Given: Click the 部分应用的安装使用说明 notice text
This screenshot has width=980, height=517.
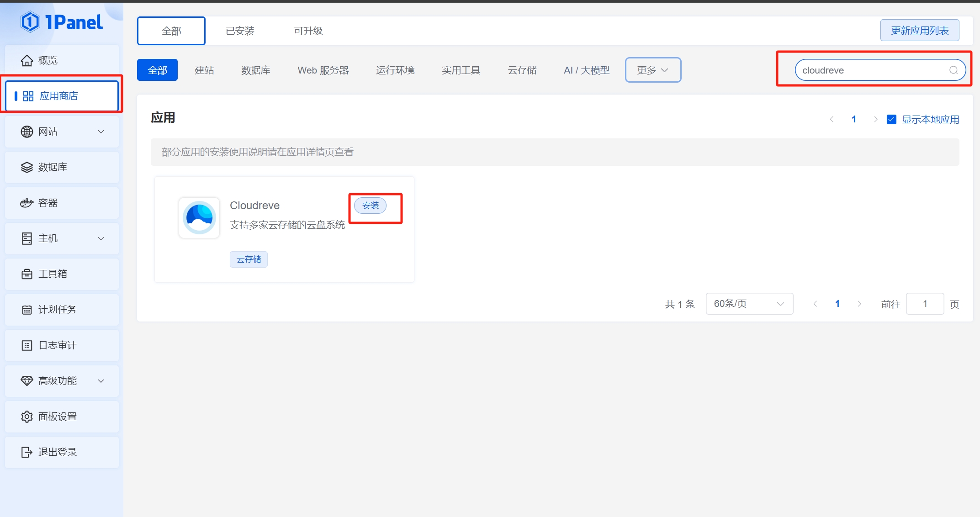Looking at the screenshot, I should pyautogui.click(x=258, y=152).
